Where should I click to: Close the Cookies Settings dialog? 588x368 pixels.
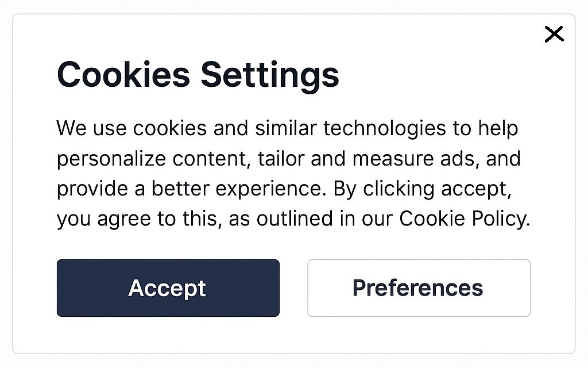click(x=554, y=34)
